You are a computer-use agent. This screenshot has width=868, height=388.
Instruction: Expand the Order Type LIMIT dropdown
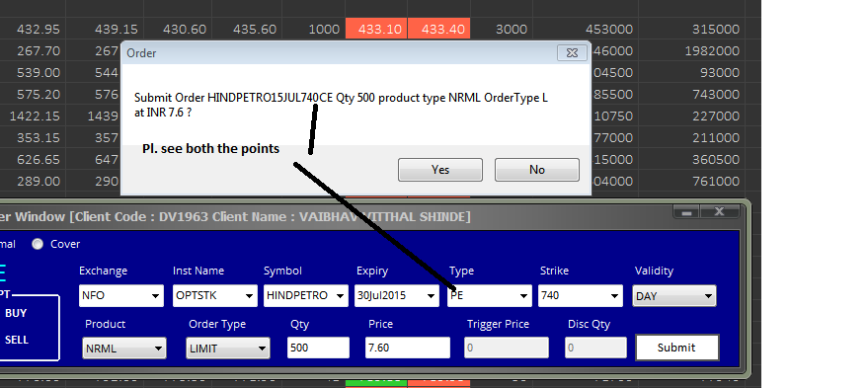227,349
